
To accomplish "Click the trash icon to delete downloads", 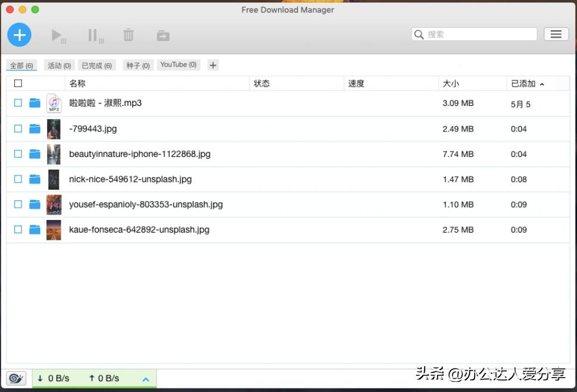I will point(128,35).
